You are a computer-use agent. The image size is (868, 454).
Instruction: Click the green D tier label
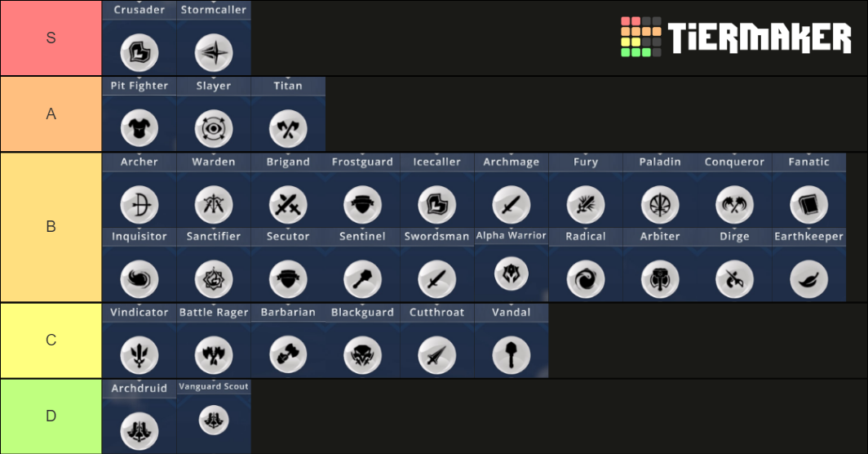(51, 416)
